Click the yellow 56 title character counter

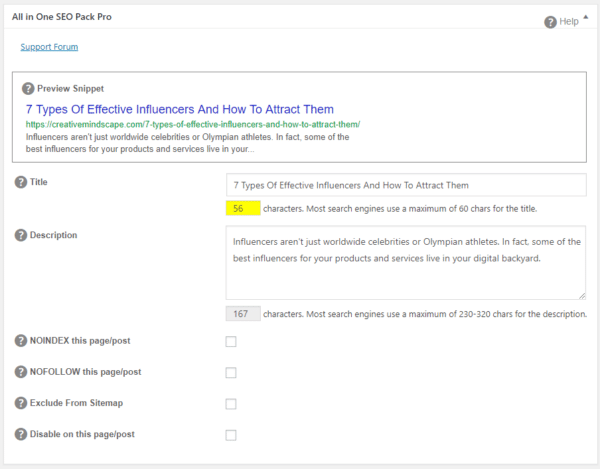click(x=243, y=208)
